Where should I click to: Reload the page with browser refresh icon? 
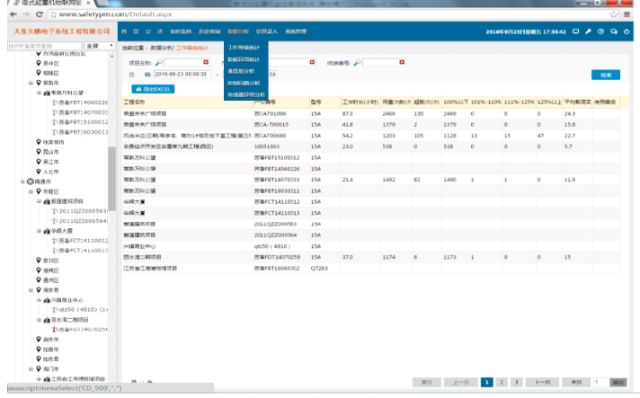point(39,14)
